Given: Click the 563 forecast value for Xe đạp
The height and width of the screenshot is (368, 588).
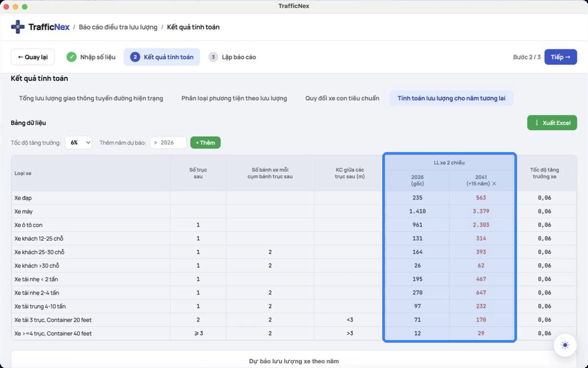Looking at the screenshot, I should [481, 198].
